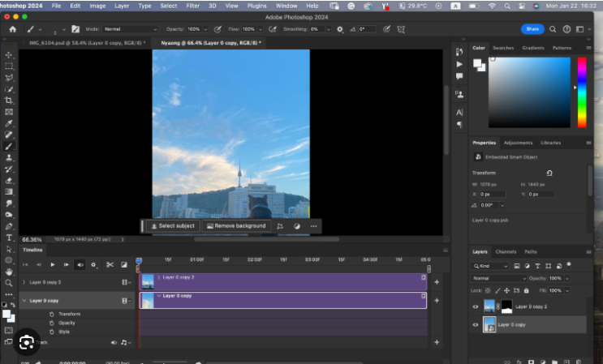
Task: Click the Select subject button
Action: pyautogui.click(x=171, y=226)
